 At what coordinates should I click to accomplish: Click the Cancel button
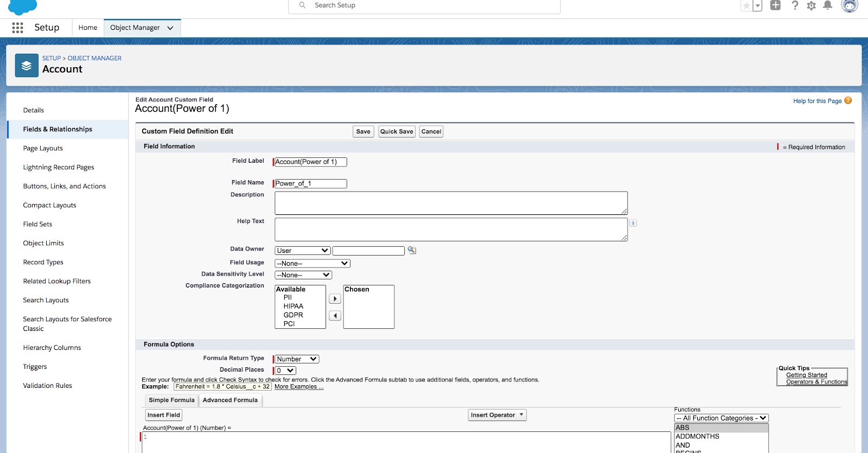click(431, 131)
